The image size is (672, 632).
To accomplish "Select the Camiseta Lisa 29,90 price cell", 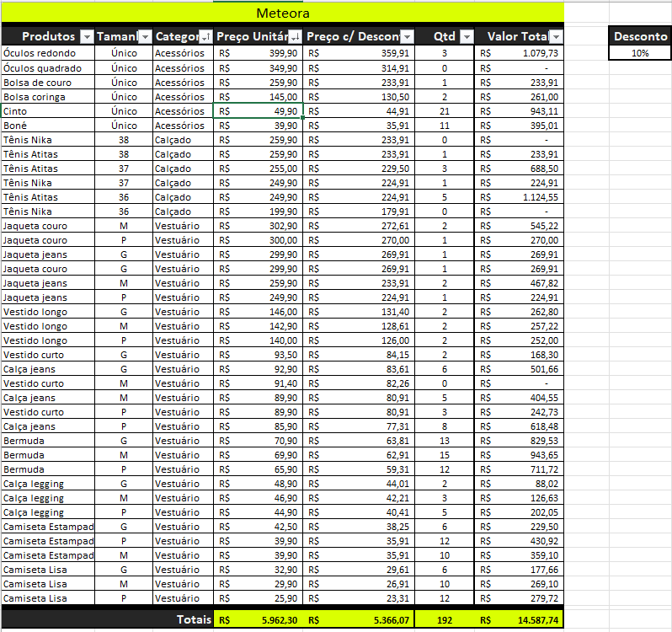I will point(258,584).
